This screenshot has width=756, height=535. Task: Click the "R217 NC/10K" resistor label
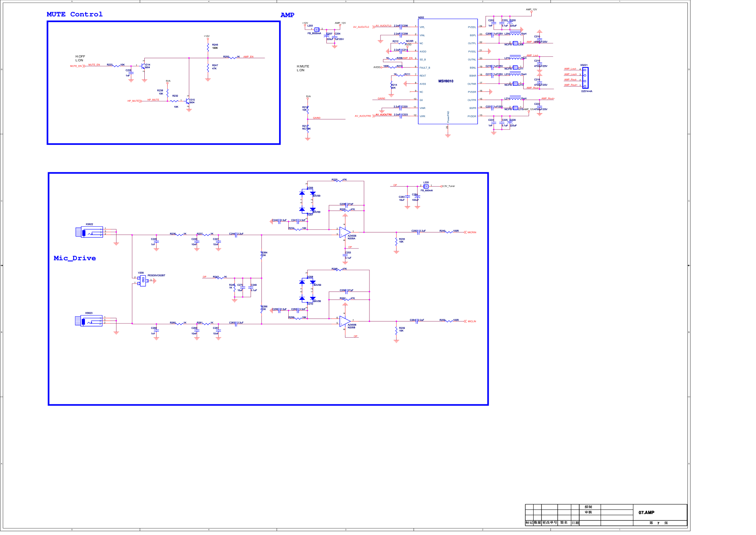pos(306,127)
